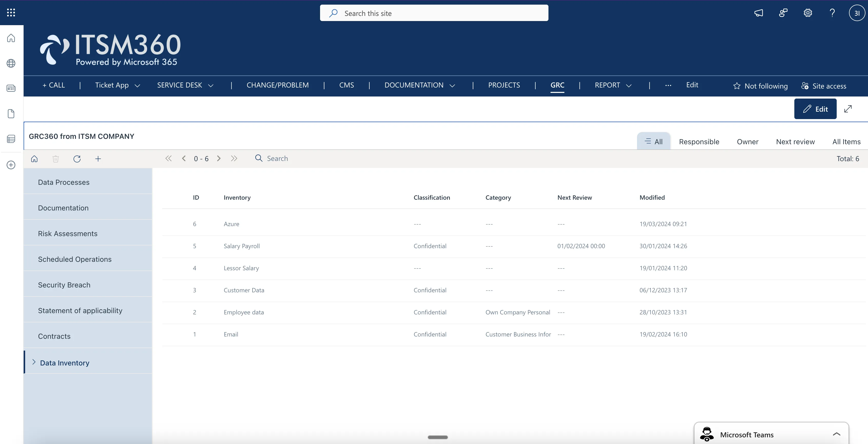Click the add new item plus icon
The width and height of the screenshot is (868, 444).
coord(98,159)
